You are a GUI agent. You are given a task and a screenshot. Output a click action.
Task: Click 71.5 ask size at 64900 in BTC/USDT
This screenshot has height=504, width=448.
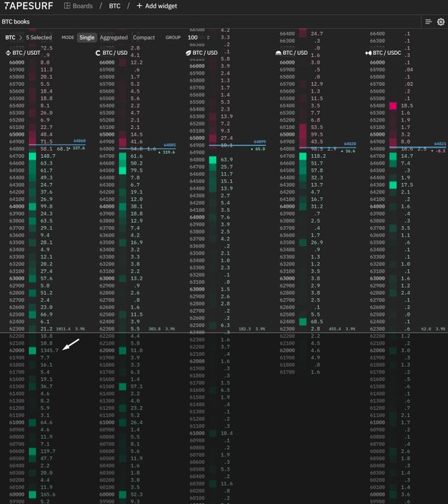click(x=46, y=142)
